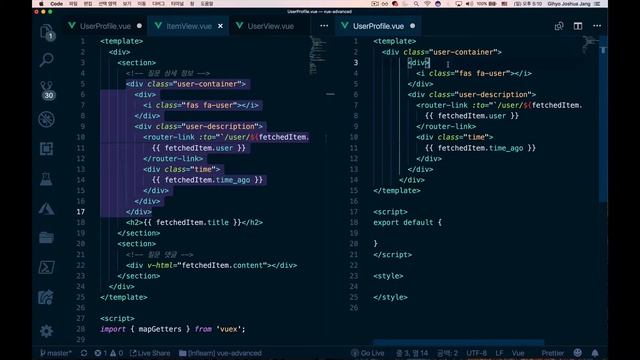Click the fa-user icon tag line in right editor
640x360 pixels.
click(x=474, y=73)
